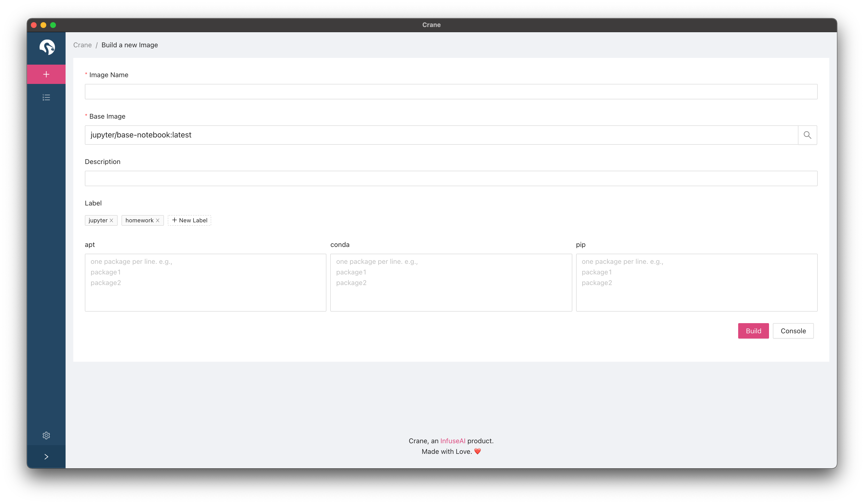The image size is (864, 504).
Task: Click the settings gear icon at bottom
Action: (47, 436)
